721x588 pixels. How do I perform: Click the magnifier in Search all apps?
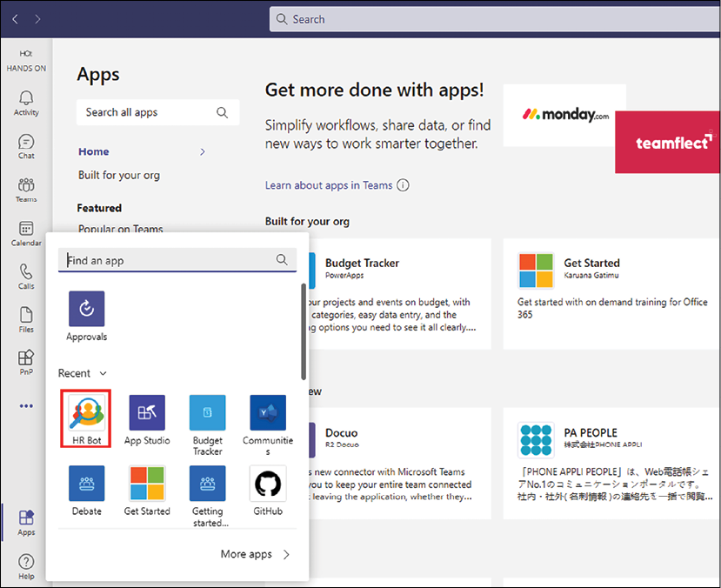pyautogui.click(x=222, y=112)
